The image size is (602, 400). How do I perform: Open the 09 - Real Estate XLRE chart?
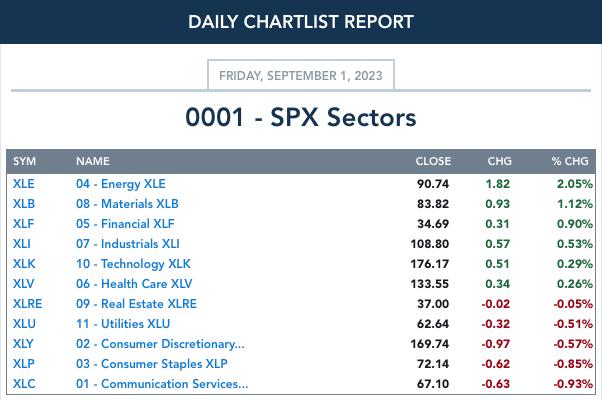tap(136, 304)
